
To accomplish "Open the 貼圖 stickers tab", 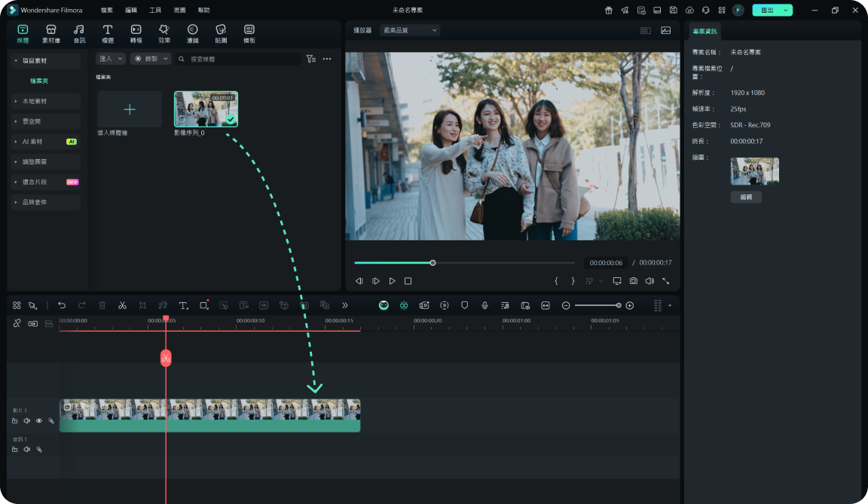I will (x=221, y=34).
